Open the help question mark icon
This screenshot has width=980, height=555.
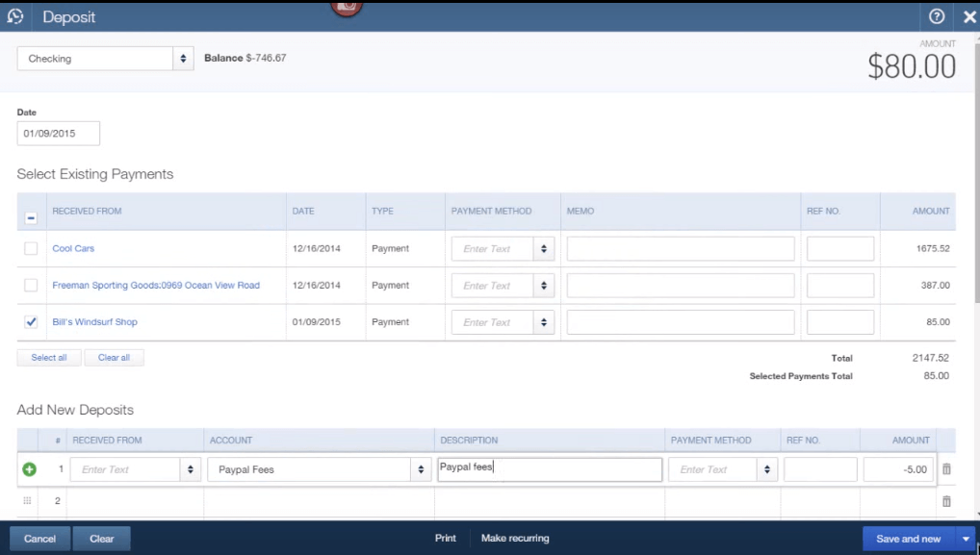(x=937, y=16)
